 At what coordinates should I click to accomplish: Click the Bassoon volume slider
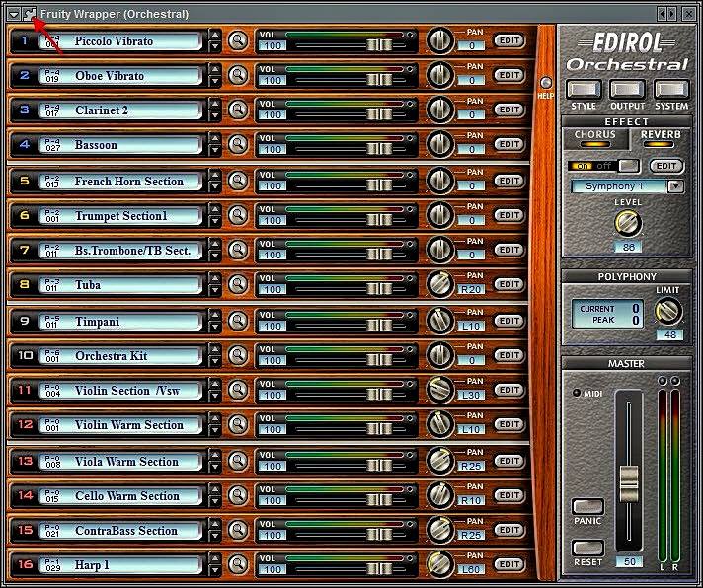click(x=379, y=149)
